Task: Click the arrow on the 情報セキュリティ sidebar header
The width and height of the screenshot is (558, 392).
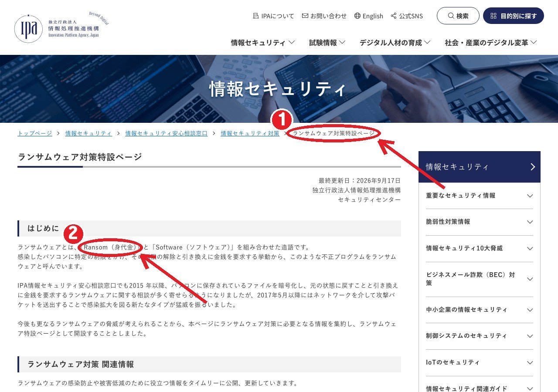Action: [533, 167]
